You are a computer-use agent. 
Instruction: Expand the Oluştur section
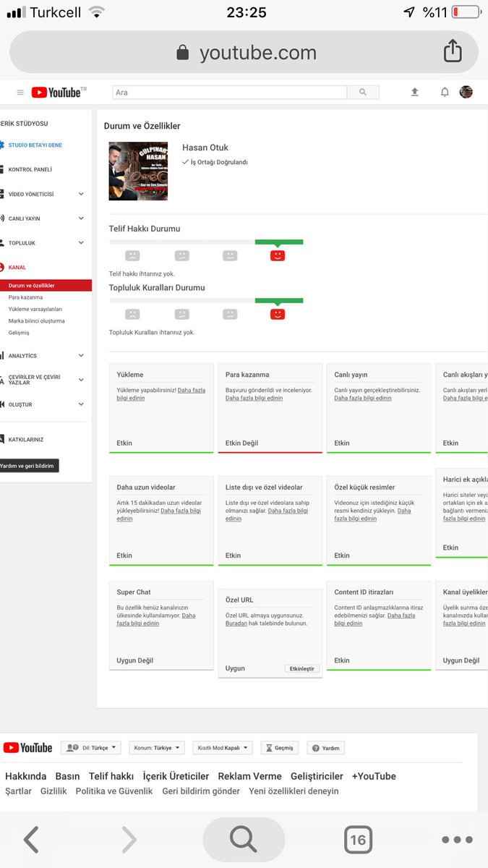(x=81, y=404)
